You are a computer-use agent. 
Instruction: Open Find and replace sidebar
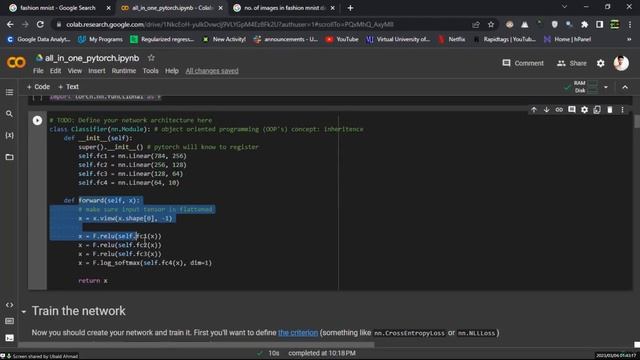pyautogui.click(x=9, y=114)
